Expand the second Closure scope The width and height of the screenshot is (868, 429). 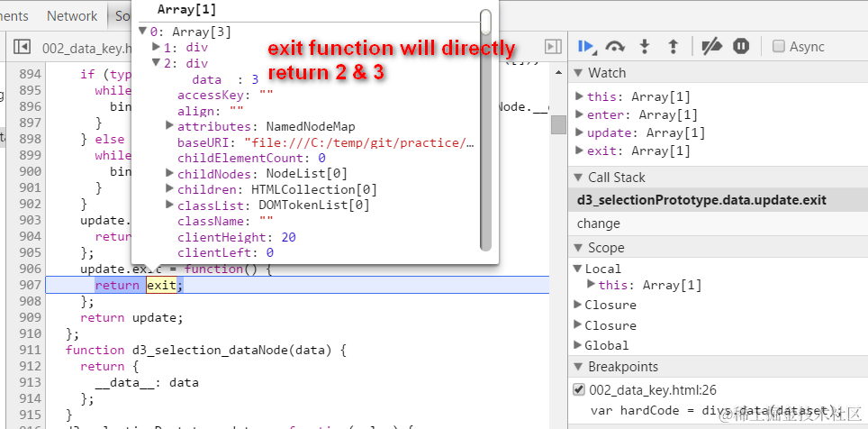(x=578, y=324)
